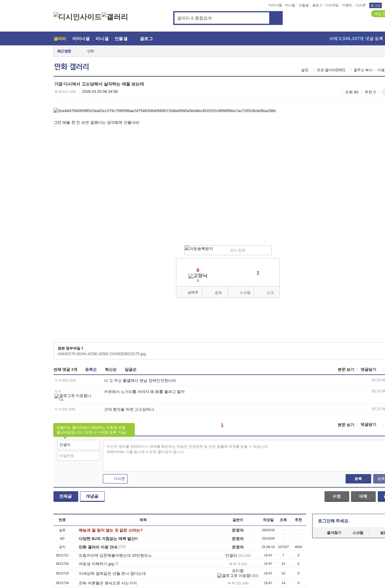Open post '진짜 어른들은 뭔닉으로 사는거지'
Viewport: 385px width, 588px height.
click(108, 583)
